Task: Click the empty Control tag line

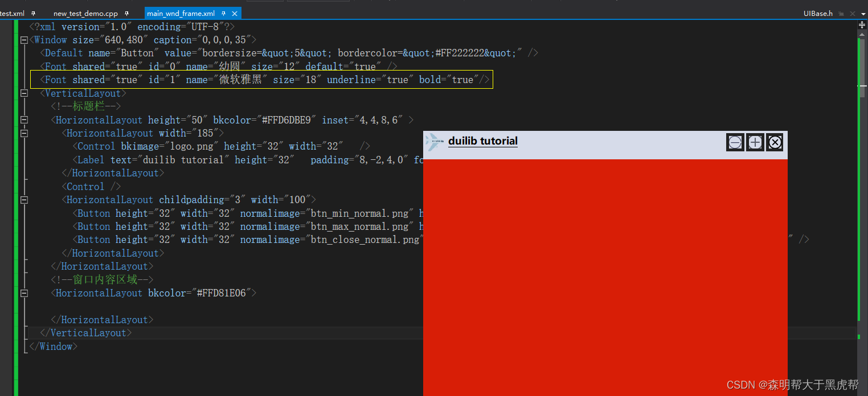Action: click(x=91, y=187)
